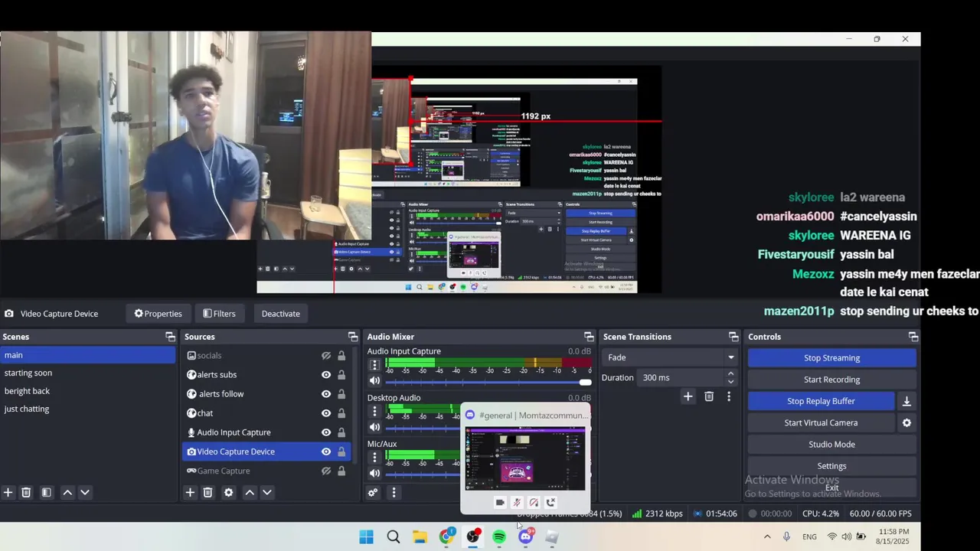
Task: Move the selected scene down
Action: (x=85, y=493)
